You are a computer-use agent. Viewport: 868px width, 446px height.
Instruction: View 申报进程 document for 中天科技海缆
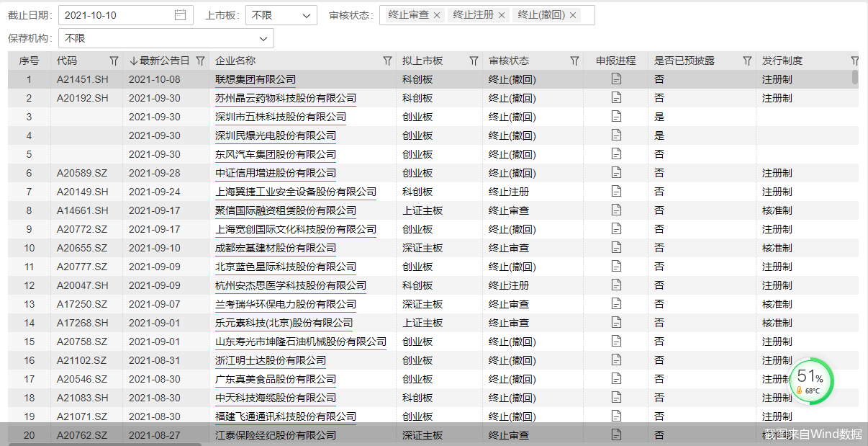coord(616,398)
